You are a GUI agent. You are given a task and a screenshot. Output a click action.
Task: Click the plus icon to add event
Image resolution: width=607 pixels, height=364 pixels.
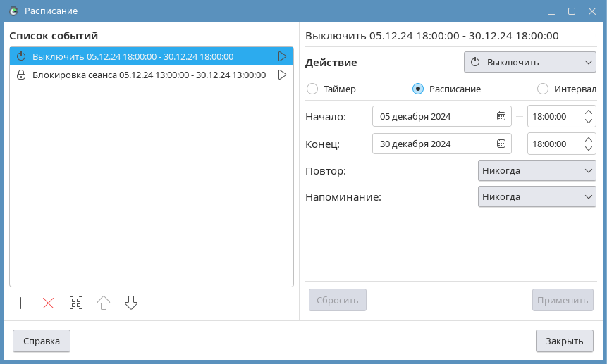tap(21, 303)
